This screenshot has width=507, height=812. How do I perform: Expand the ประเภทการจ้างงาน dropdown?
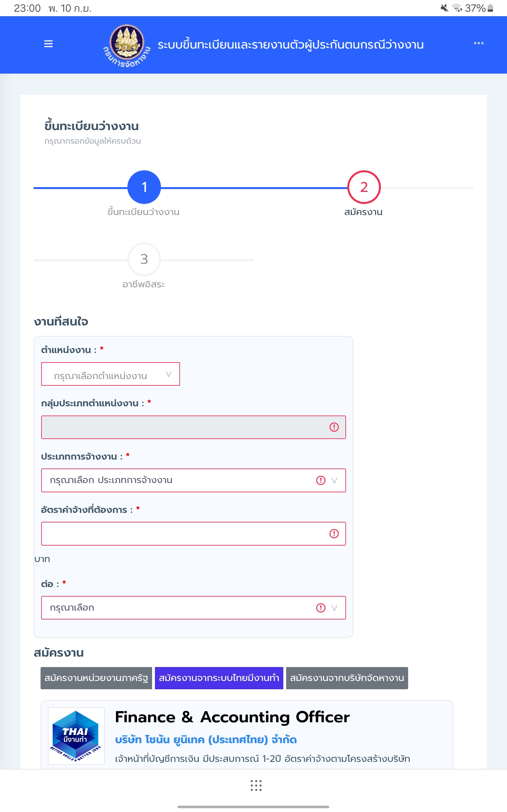(194, 480)
